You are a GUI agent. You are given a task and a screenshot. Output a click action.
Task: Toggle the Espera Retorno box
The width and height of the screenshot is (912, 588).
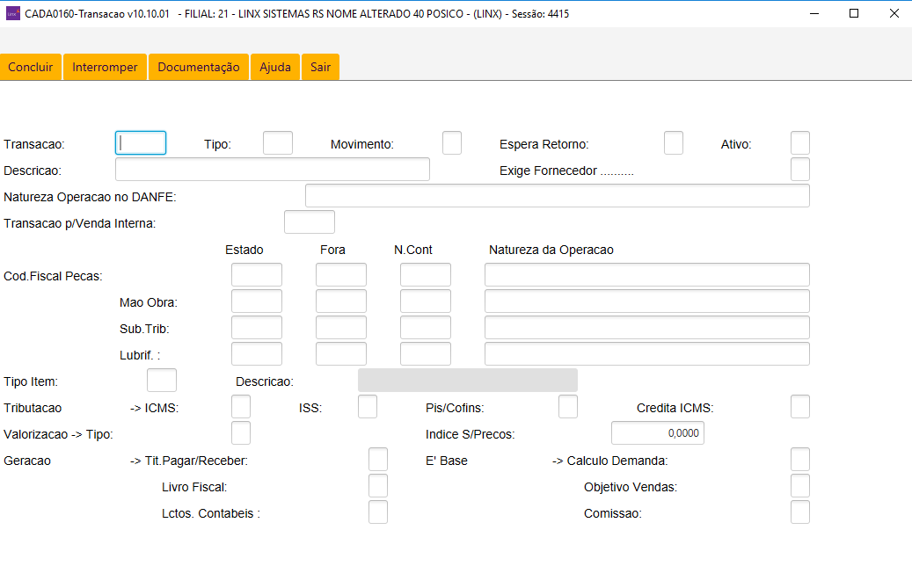tap(674, 143)
